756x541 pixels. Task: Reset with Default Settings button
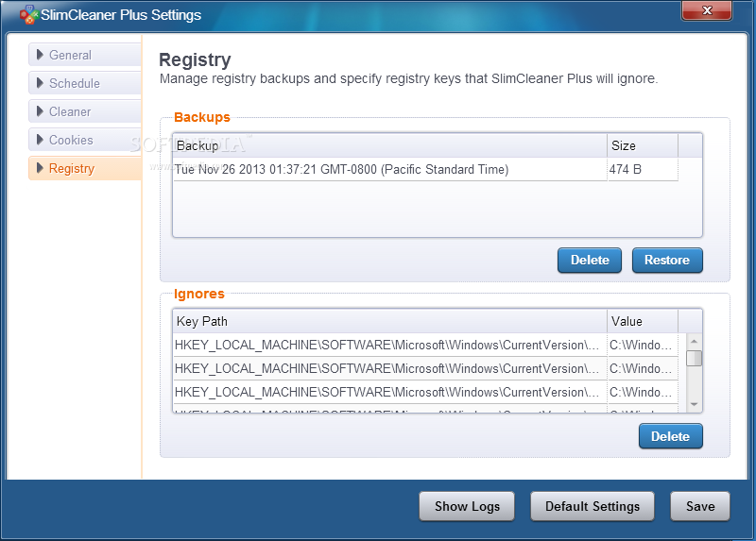click(593, 506)
